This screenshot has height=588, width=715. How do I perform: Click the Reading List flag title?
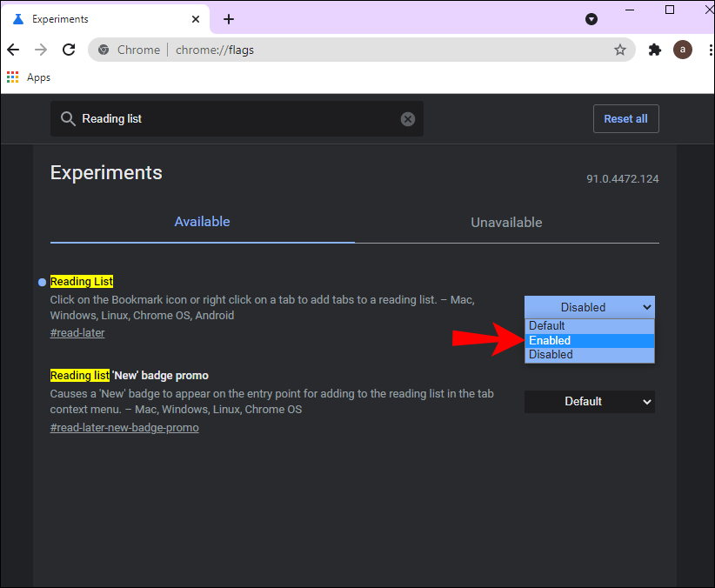click(82, 282)
